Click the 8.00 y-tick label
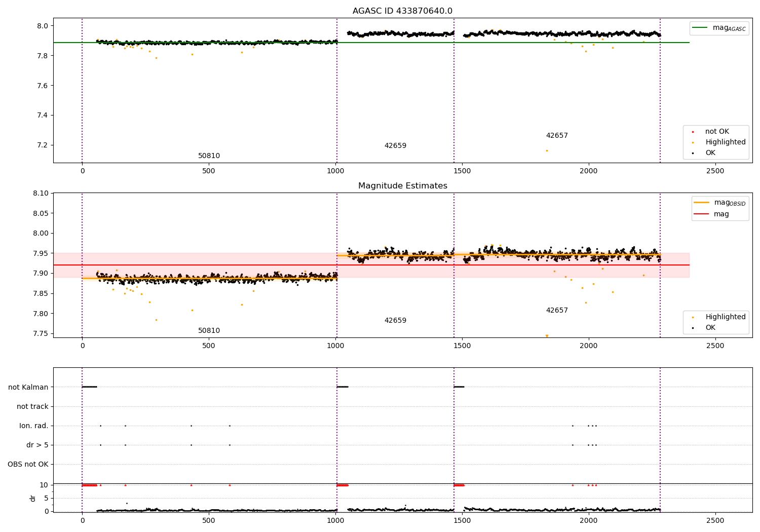 click(41, 234)
